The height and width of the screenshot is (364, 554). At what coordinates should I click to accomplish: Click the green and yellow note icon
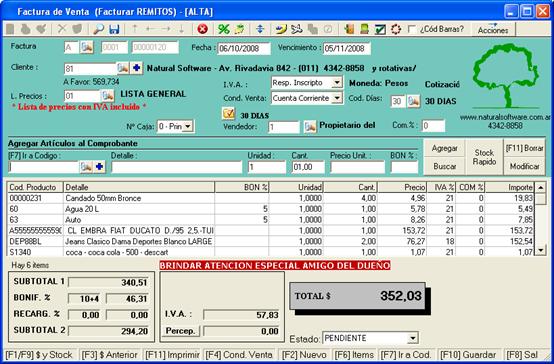pos(240,29)
